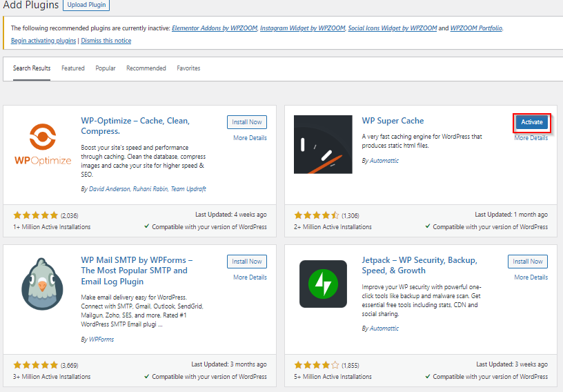
Task: Open More Details for WP Super Cache
Action: point(531,138)
